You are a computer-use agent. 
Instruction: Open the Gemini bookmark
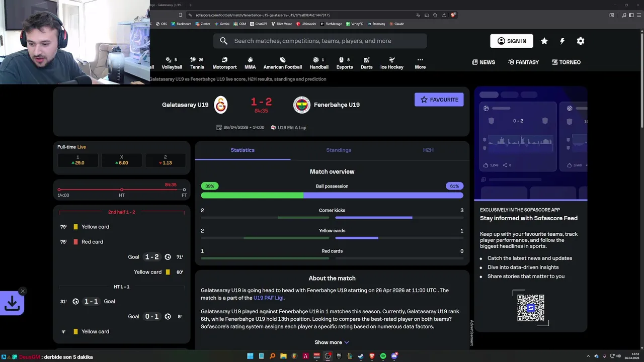coord(222,24)
